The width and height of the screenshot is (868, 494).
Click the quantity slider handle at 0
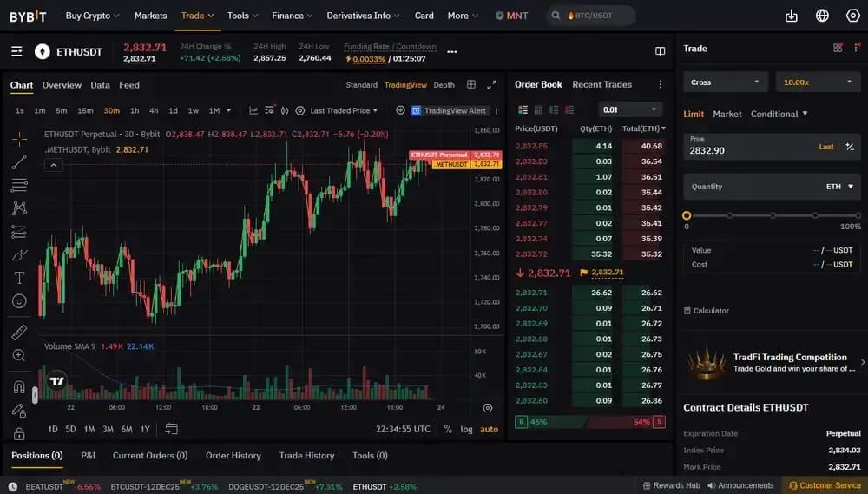[x=687, y=215]
